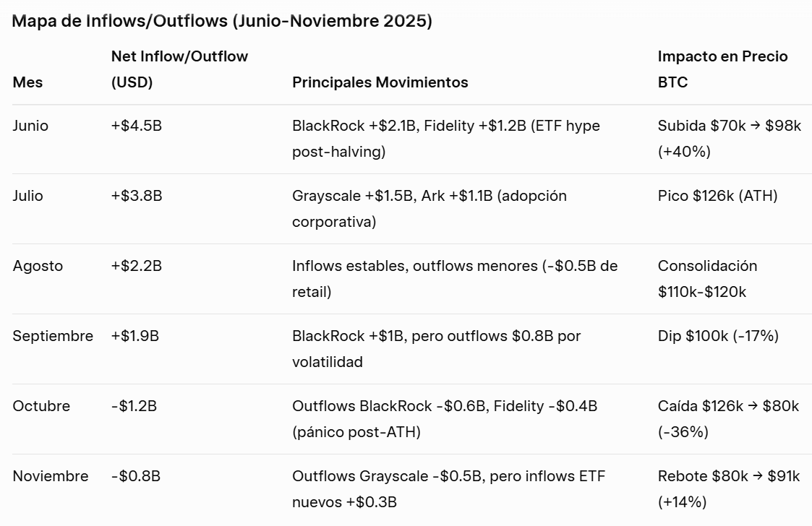Click the 'Agosto' row label
The width and height of the screenshot is (812, 526).
pos(38,266)
